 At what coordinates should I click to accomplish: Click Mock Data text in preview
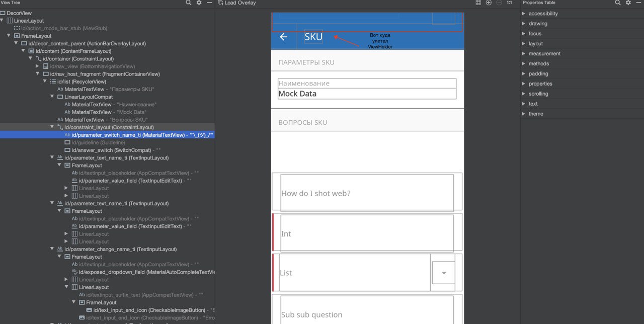pos(297,94)
